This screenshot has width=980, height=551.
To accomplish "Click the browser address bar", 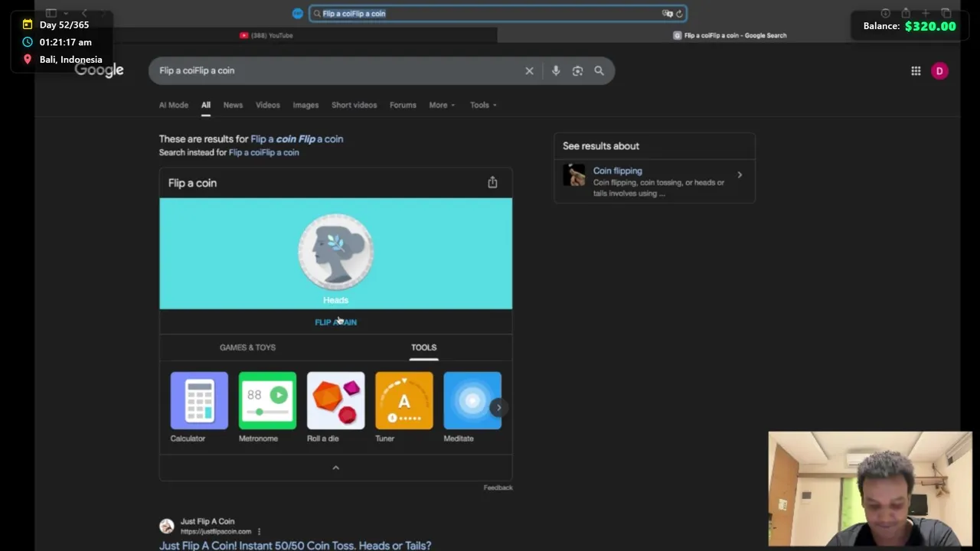I will point(498,13).
